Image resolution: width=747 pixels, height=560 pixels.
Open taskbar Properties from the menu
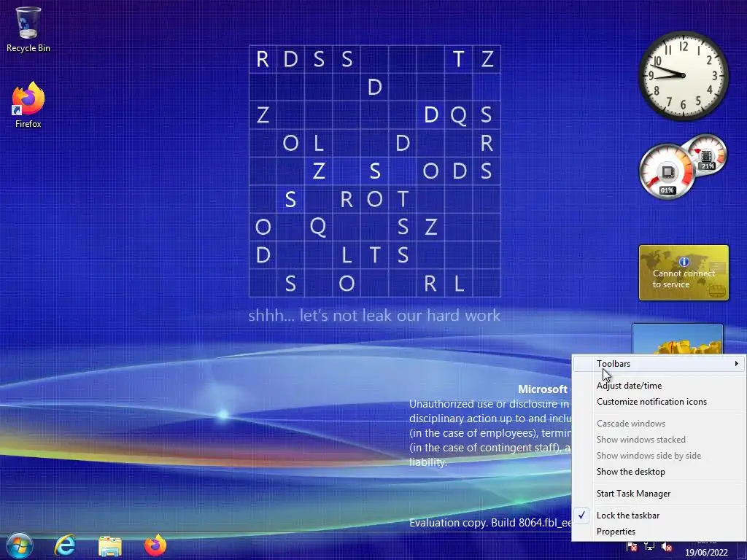(x=659, y=532)
